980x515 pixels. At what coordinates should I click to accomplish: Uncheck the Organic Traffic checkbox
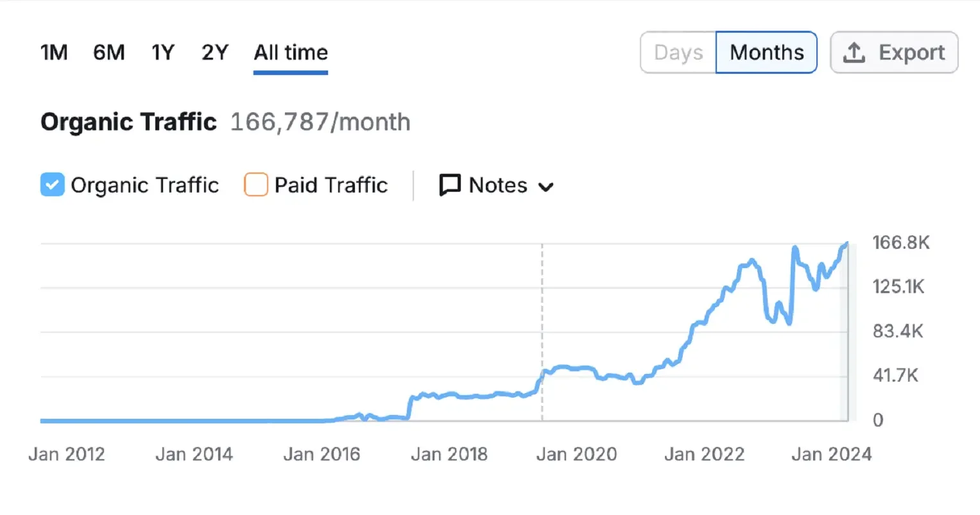click(52, 185)
